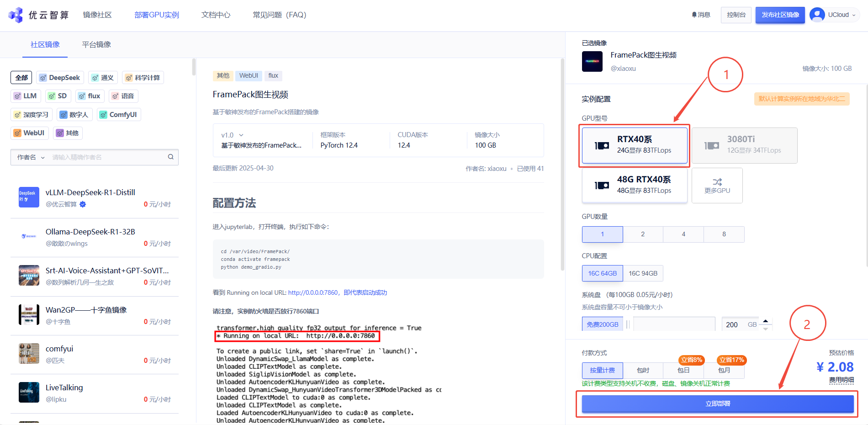The height and width of the screenshot is (425, 868).
Task: Expand the v1.0 version dropdown
Action: pos(233,135)
